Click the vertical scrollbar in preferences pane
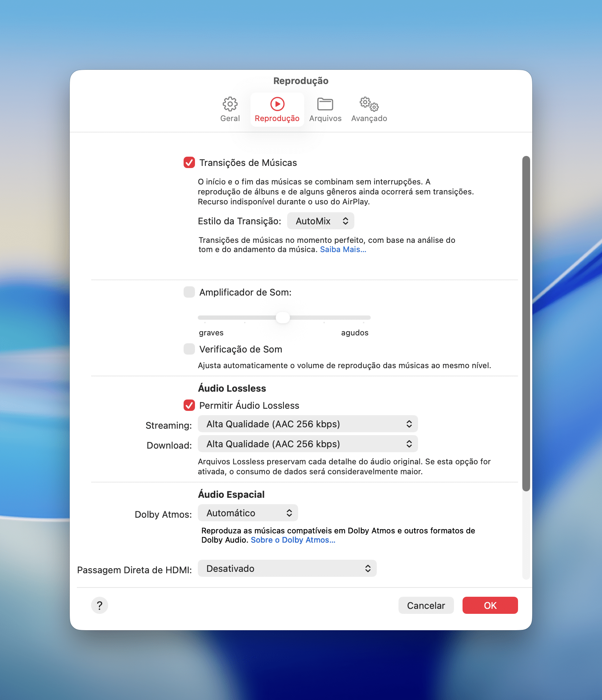Image resolution: width=602 pixels, height=700 pixels. click(x=526, y=323)
